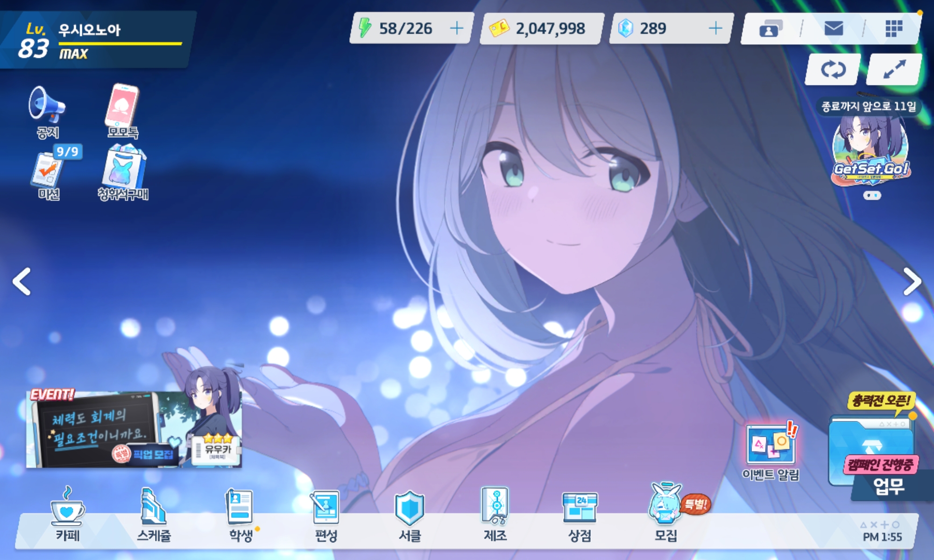Open the 카페 tab in bottom bar
Screen dimensions: 934x560
click(68, 516)
